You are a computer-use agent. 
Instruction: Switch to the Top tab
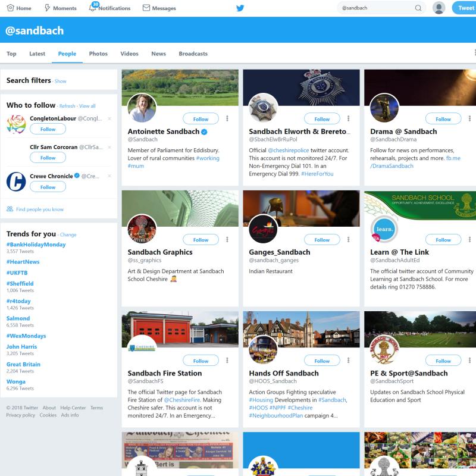[x=11, y=54]
